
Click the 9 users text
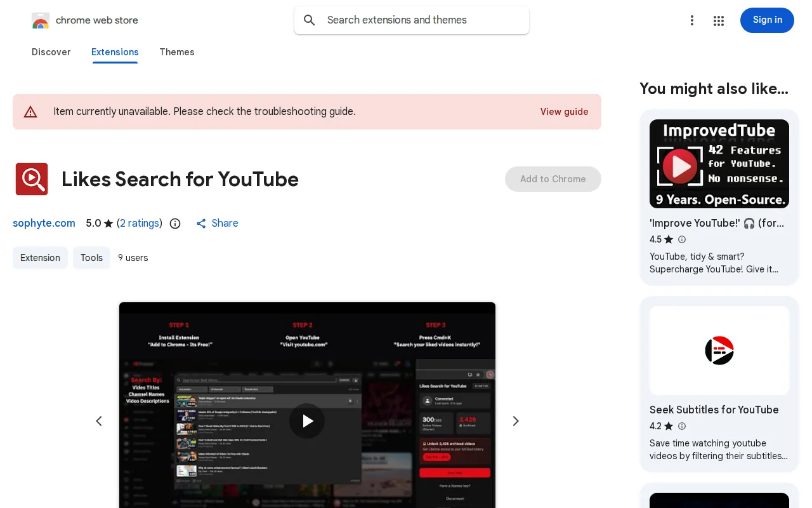pyautogui.click(x=133, y=258)
